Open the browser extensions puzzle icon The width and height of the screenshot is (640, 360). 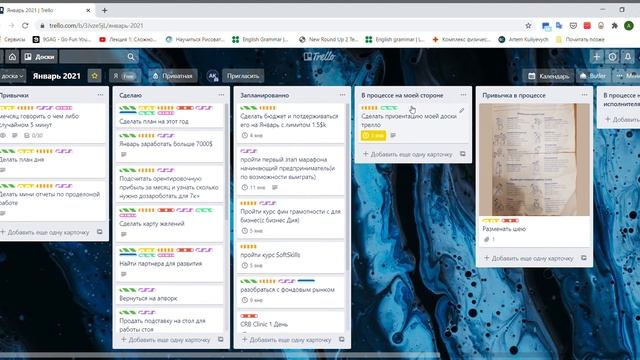click(614, 25)
